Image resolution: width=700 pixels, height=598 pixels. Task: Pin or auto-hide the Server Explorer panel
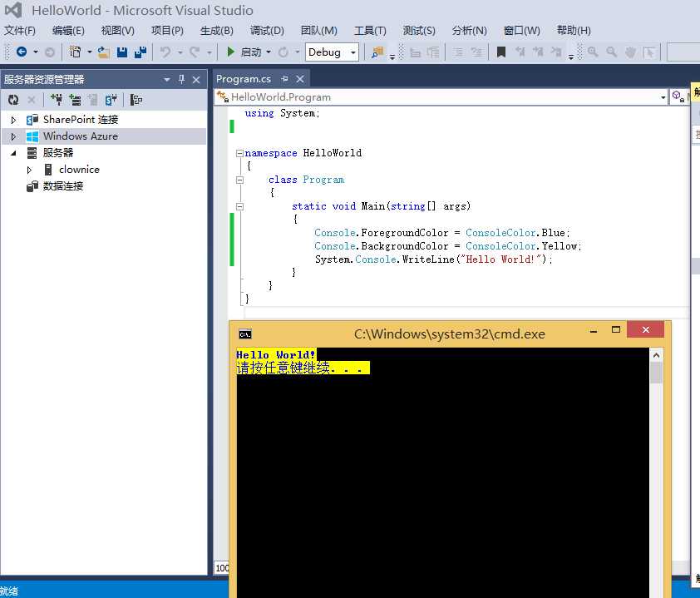[182, 80]
